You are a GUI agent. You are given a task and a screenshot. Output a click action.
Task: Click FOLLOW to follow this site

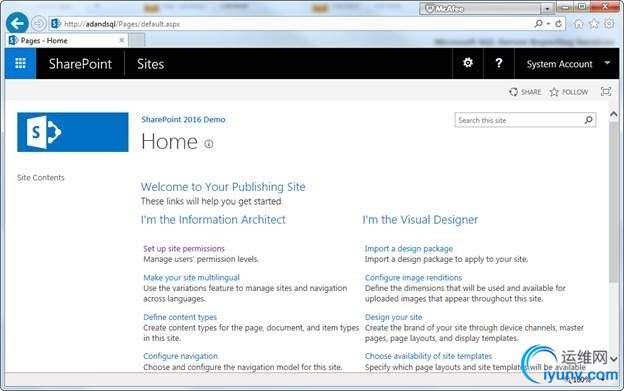tap(569, 92)
